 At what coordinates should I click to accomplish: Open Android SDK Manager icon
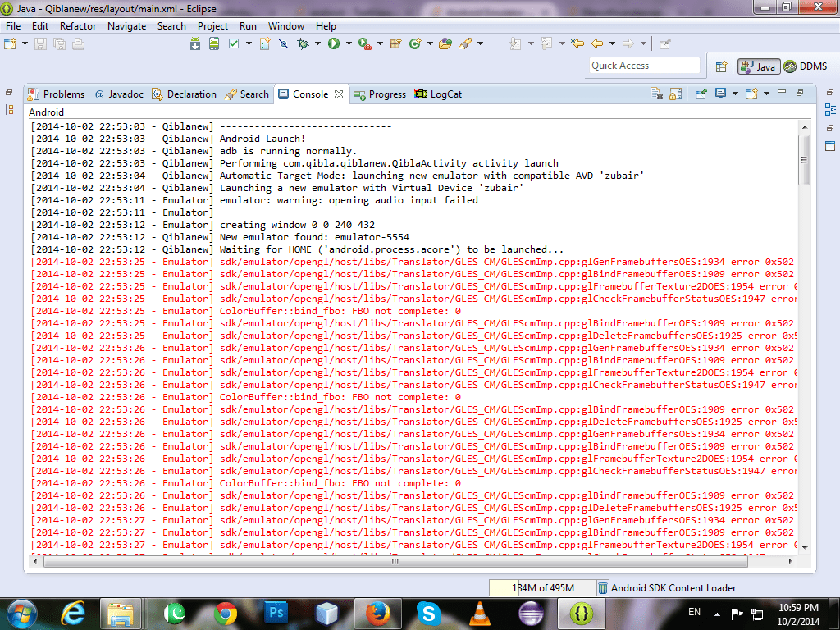(195, 44)
